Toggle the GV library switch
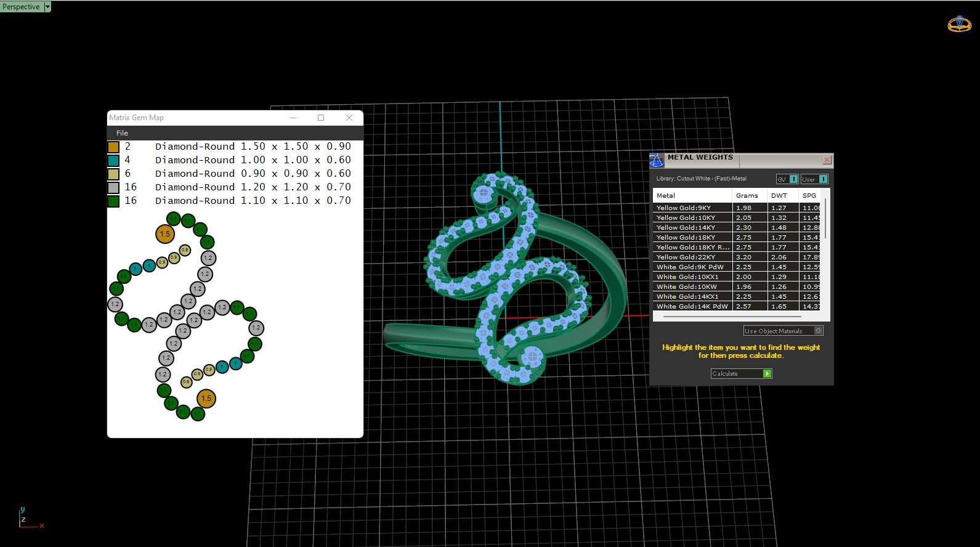Viewport: 980px width, 547px height. tap(793, 179)
